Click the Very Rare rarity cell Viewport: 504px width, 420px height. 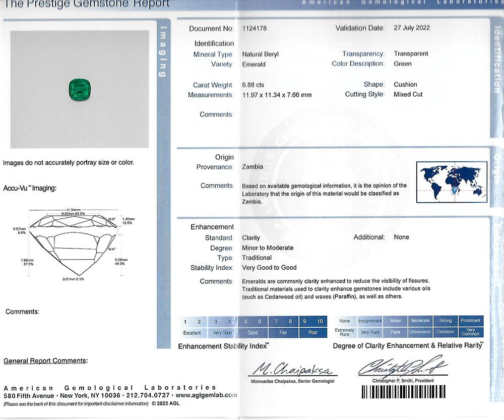tap(370, 332)
